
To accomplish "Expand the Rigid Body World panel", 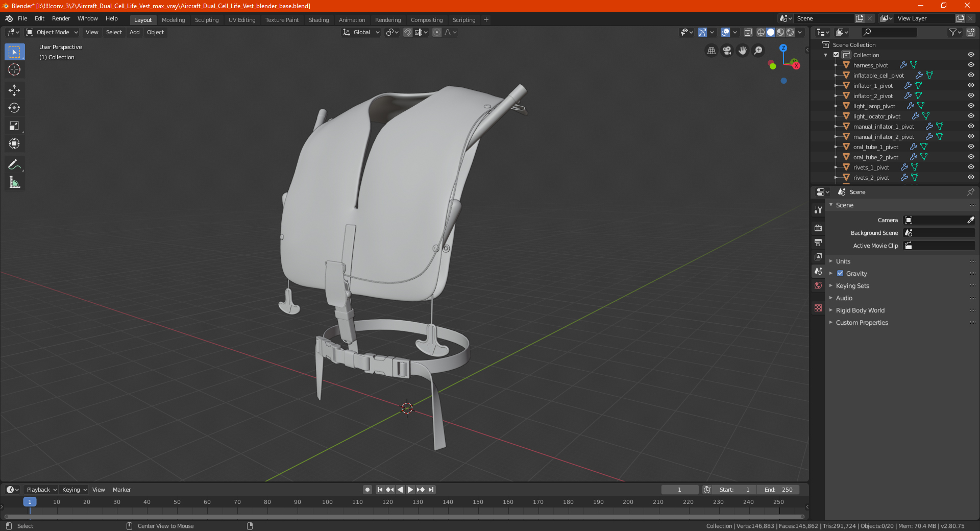I will click(x=860, y=310).
